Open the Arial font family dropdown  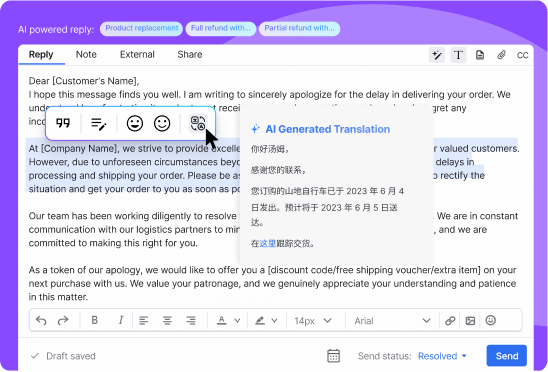coord(392,321)
